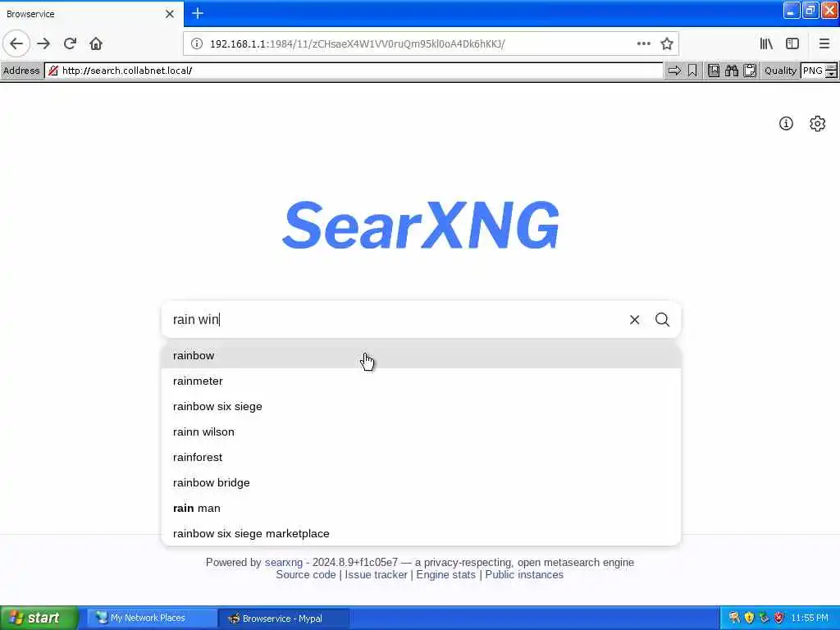Click the Browservice bookmark icon
Image resolution: width=840 pixels, height=630 pixels.
[692, 71]
